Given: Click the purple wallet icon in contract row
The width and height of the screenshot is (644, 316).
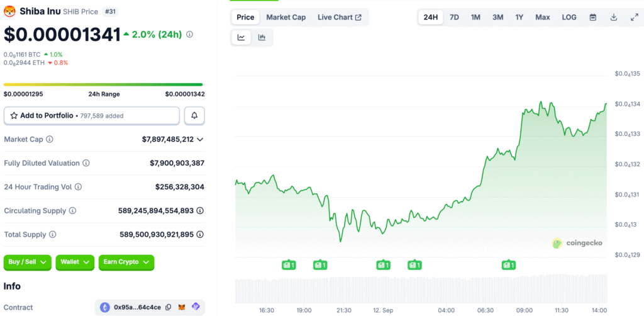Looking at the screenshot, I should point(196,307).
